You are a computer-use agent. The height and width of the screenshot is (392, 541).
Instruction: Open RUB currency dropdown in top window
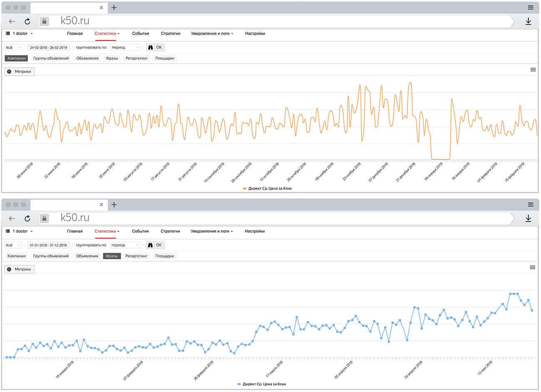(x=13, y=47)
